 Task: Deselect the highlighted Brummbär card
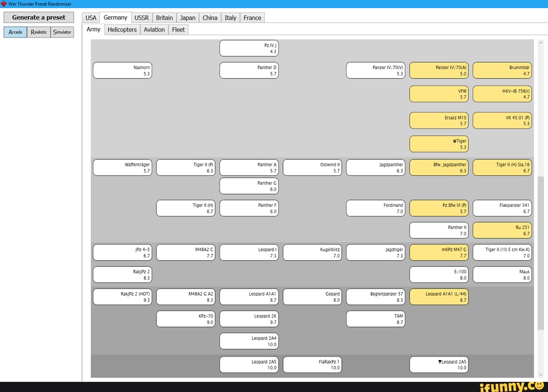(502, 70)
